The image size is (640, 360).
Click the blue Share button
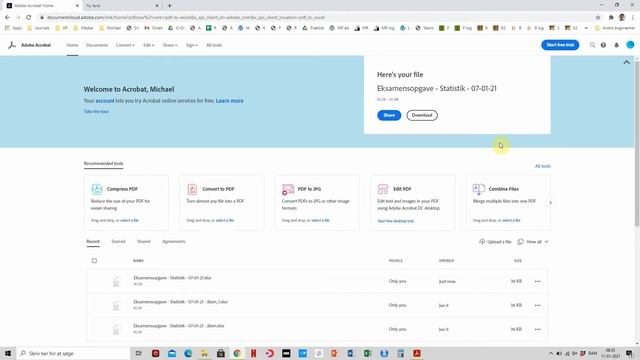pyautogui.click(x=389, y=115)
